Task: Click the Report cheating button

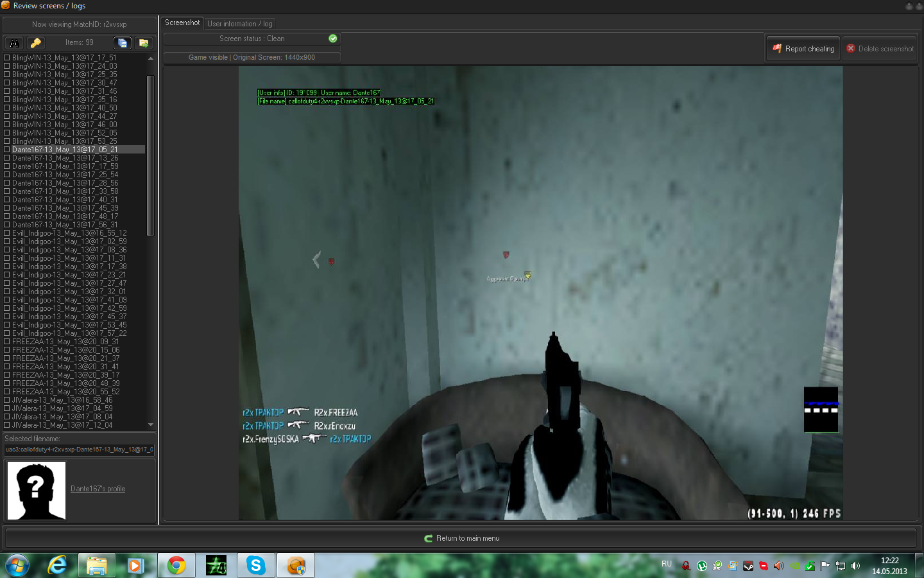Action: [803, 49]
